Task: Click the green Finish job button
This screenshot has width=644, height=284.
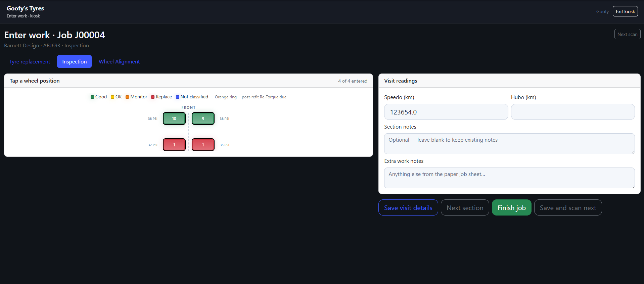Action: click(x=512, y=207)
